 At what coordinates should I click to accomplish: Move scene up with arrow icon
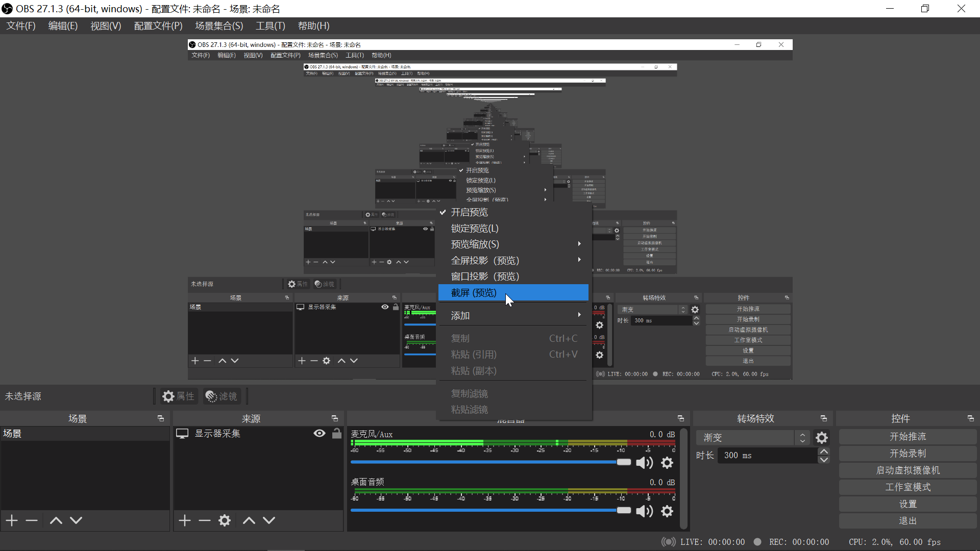click(56, 520)
